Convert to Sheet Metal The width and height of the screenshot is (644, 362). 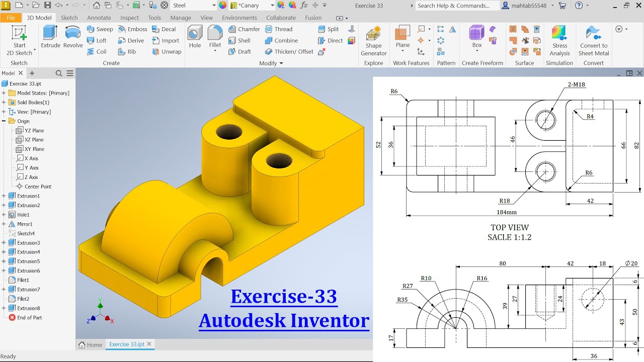pyautogui.click(x=594, y=40)
